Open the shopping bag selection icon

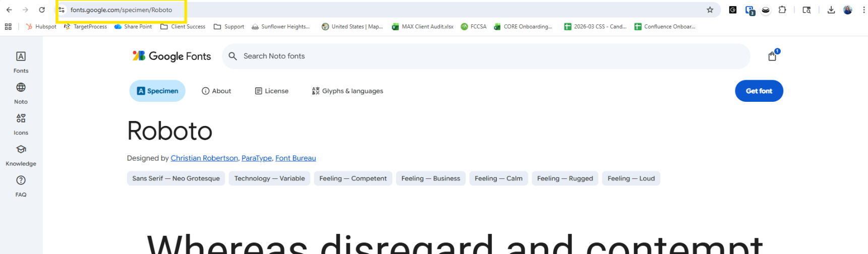click(772, 56)
